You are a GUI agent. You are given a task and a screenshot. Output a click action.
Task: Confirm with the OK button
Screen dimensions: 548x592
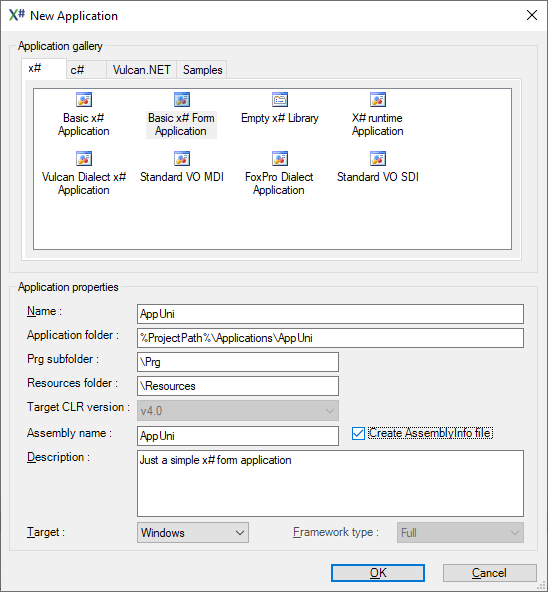point(378,573)
